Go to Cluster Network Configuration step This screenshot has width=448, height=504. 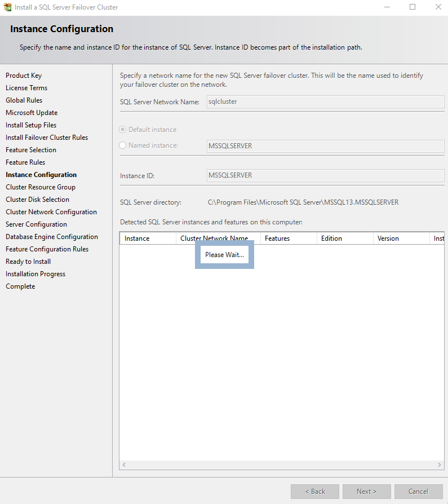[51, 212]
